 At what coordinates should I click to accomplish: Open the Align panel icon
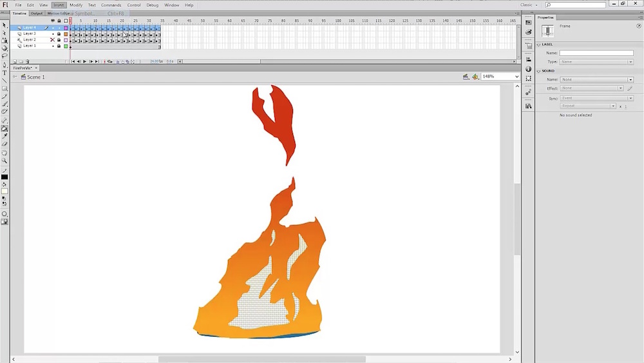click(x=529, y=59)
